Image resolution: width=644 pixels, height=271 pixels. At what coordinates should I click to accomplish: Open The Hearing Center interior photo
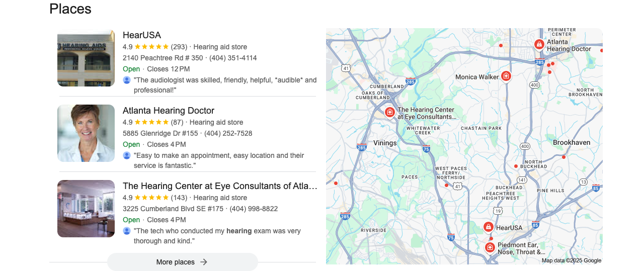[x=86, y=209]
